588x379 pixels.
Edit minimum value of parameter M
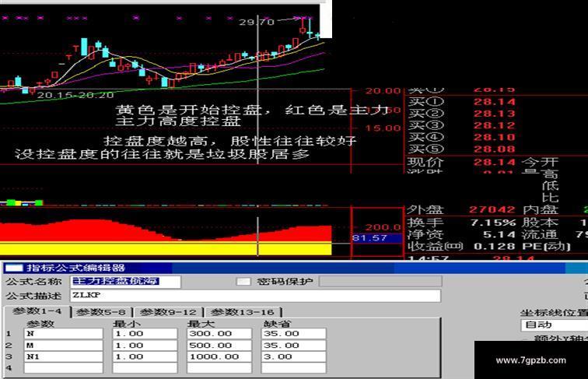pyautogui.click(x=145, y=346)
